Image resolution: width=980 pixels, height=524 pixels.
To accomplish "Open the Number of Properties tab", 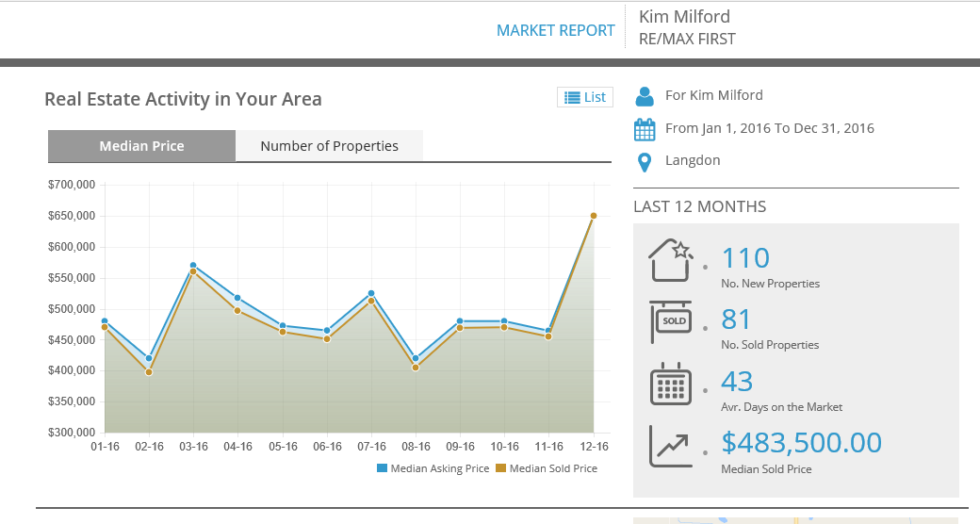I will click(329, 146).
